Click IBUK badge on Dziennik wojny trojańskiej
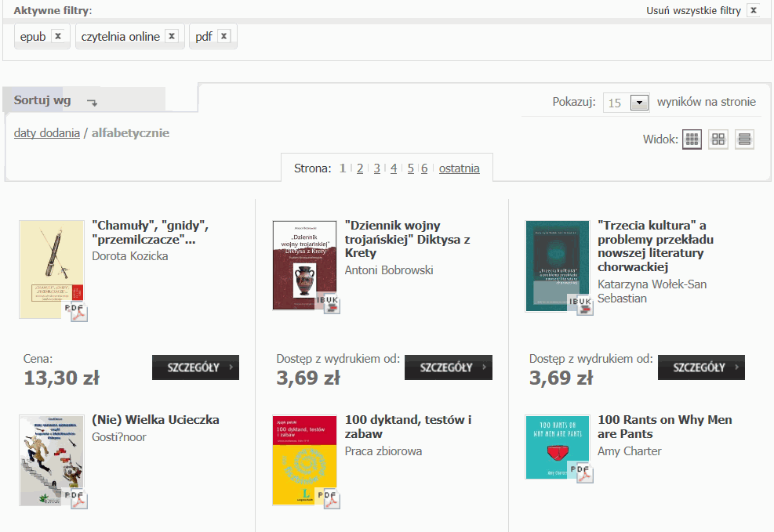The width and height of the screenshot is (774, 532). pyautogui.click(x=327, y=304)
